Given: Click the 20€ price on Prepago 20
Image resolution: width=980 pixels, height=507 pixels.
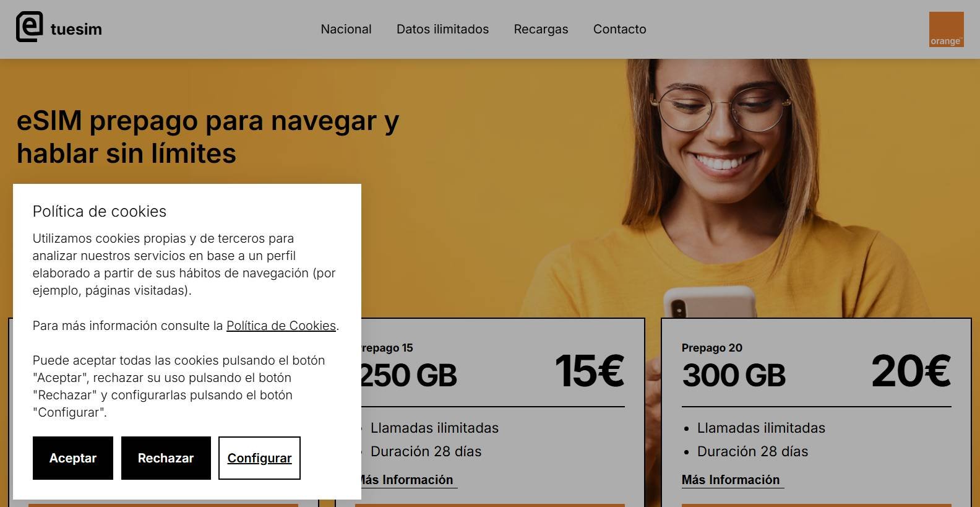Looking at the screenshot, I should point(911,371).
